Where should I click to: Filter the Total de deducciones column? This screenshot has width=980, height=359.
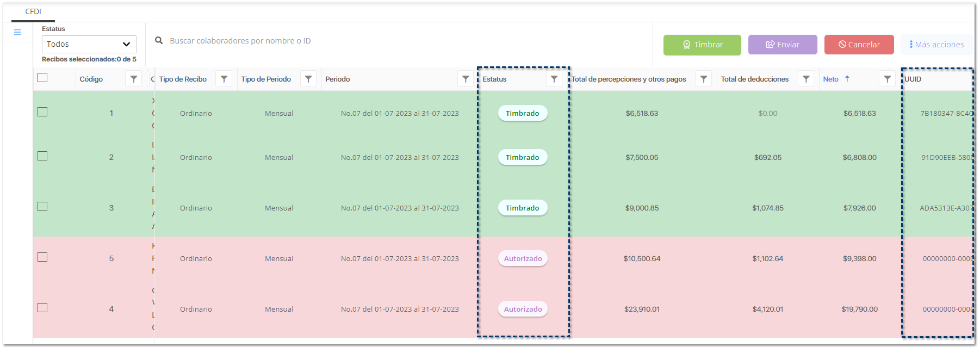[x=806, y=79]
